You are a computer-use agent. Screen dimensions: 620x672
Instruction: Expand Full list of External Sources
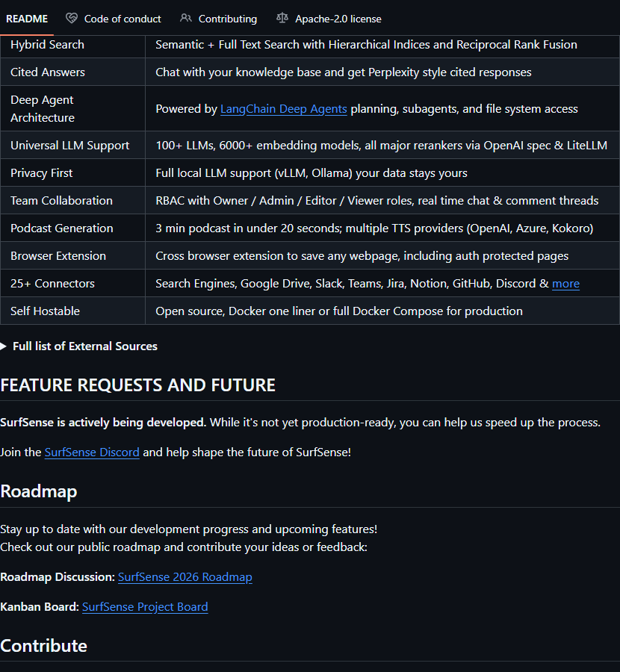(84, 346)
